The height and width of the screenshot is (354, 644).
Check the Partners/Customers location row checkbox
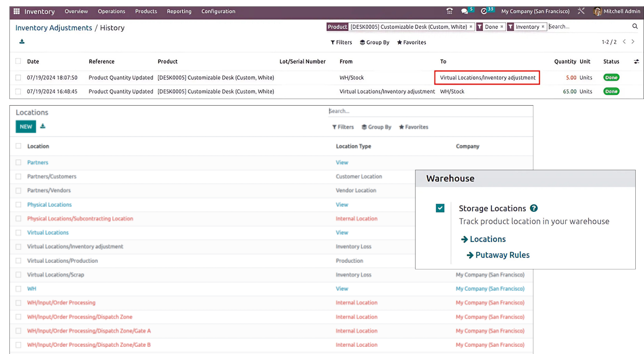(18, 176)
